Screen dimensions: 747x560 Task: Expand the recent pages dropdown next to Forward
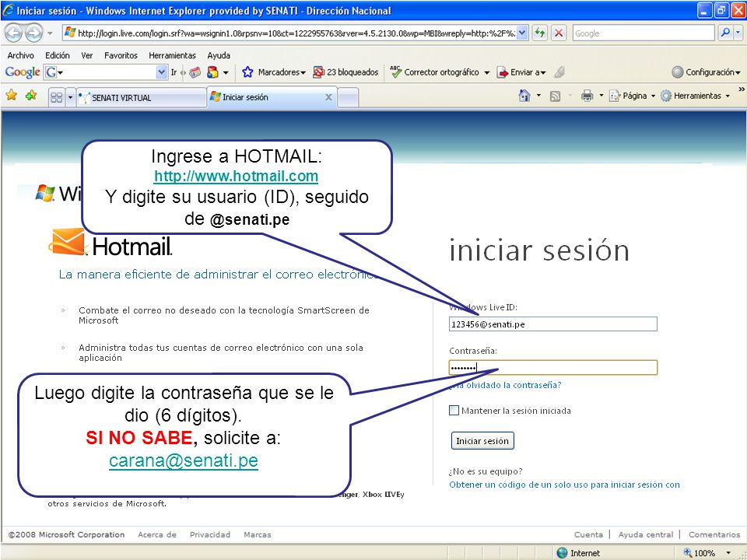pos(50,33)
